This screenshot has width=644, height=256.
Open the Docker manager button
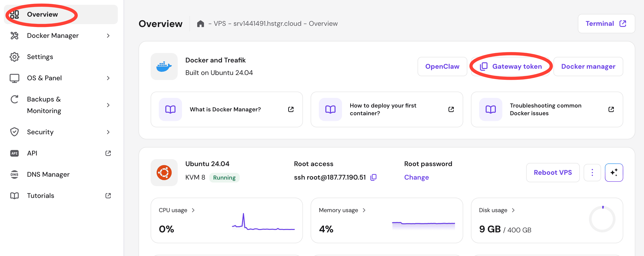[x=588, y=67]
